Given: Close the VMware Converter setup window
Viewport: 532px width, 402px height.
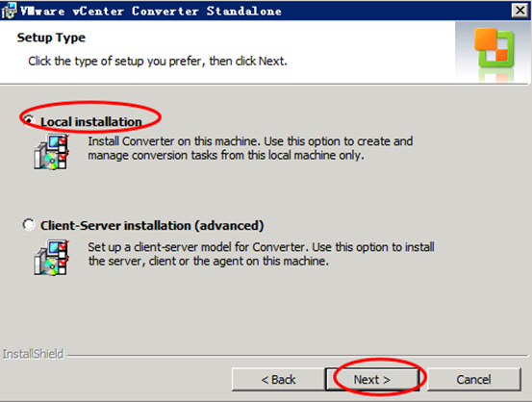Looking at the screenshot, I should pyautogui.click(x=519, y=11).
